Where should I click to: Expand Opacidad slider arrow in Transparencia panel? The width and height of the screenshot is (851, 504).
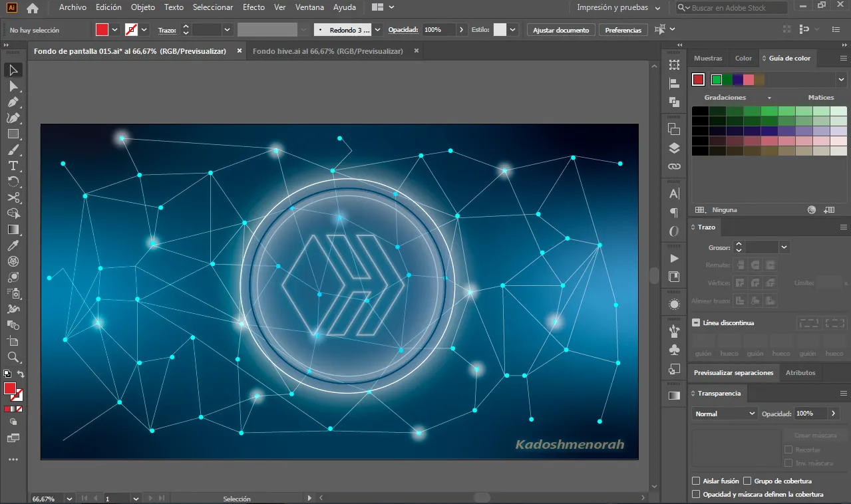pos(834,414)
